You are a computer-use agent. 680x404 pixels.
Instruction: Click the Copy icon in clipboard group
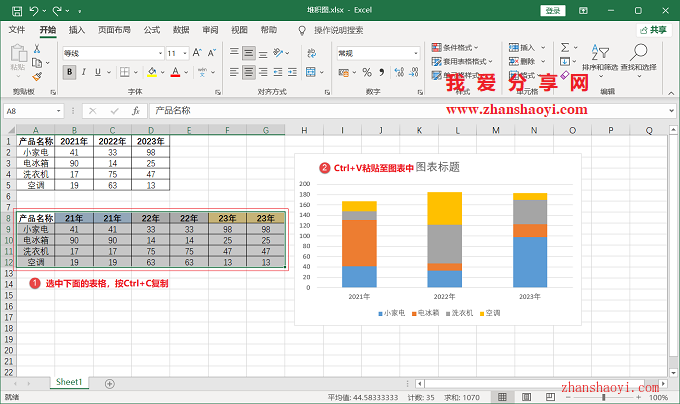37,63
